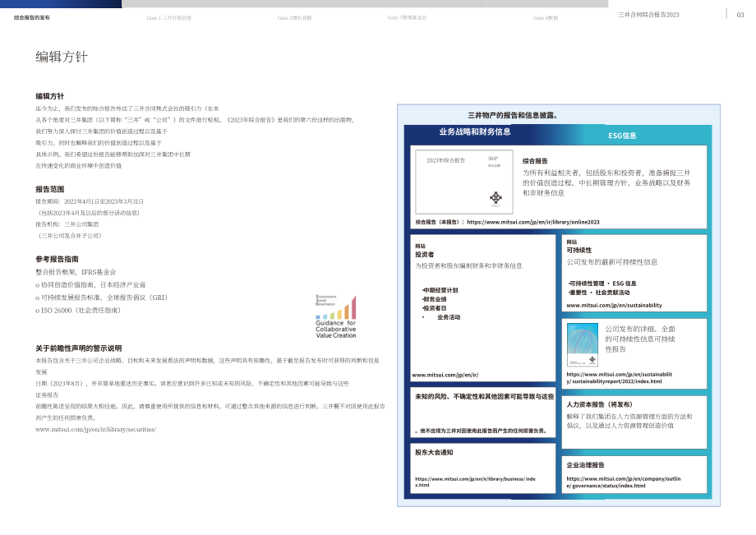Image resolution: width=756 pixels, height=535 pixels.
Task: Click the ISO 26000（社会责任指南） list item
Action: [78, 311]
